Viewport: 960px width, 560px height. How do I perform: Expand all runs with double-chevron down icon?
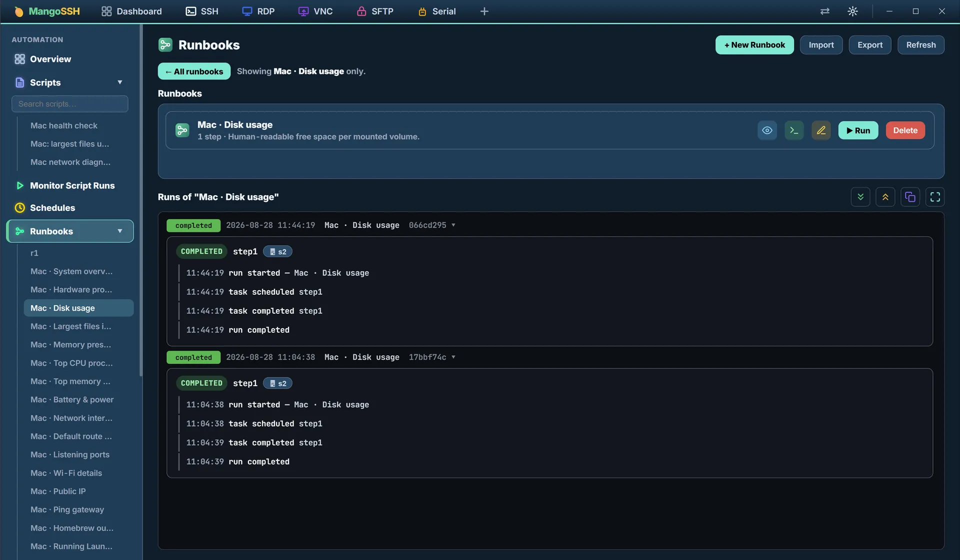860,197
